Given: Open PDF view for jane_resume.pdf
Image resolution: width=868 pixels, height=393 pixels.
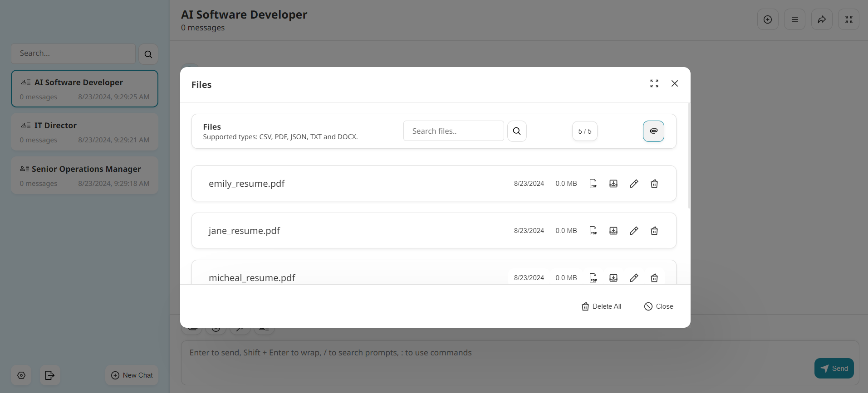Looking at the screenshot, I should (x=593, y=231).
